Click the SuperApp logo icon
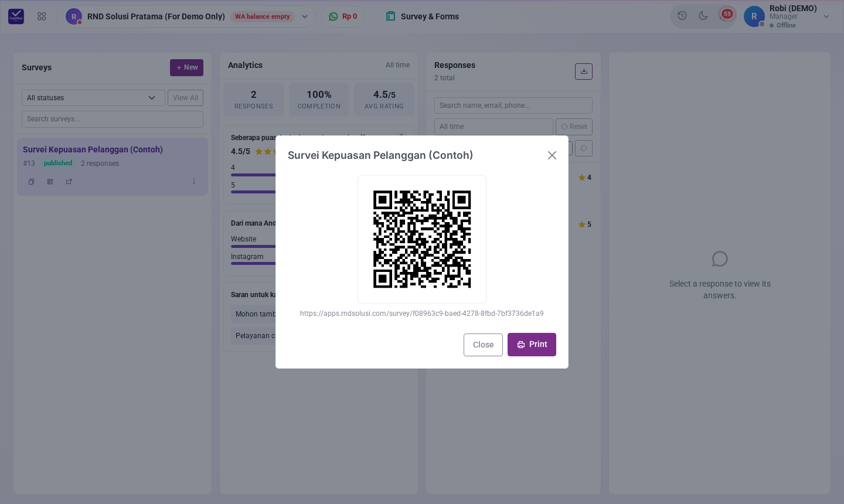Viewport: 844px width, 504px height. tap(16, 16)
